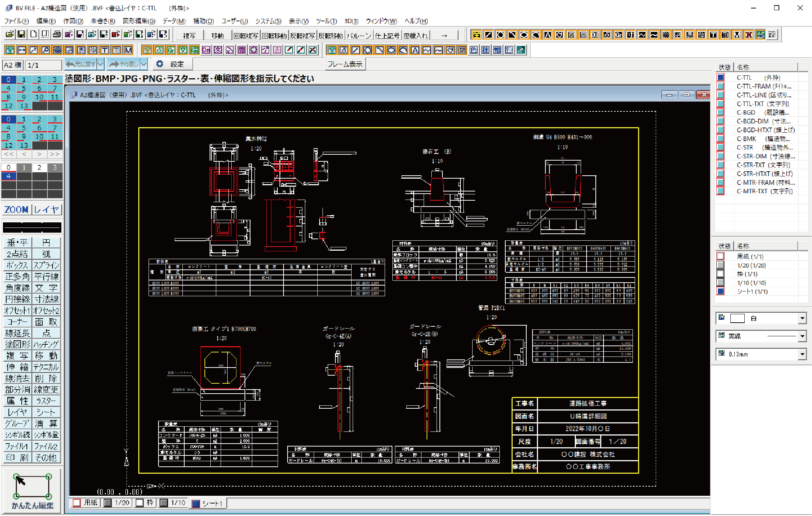Click the >> last layer group arrow
The width and height of the screenshot is (812, 516).
pyautogui.click(x=55, y=154)
